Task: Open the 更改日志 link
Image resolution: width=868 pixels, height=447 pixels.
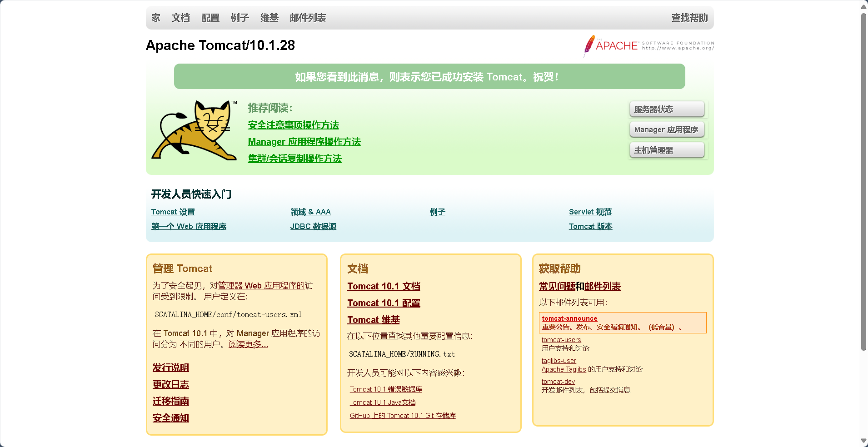Action: 170,384
